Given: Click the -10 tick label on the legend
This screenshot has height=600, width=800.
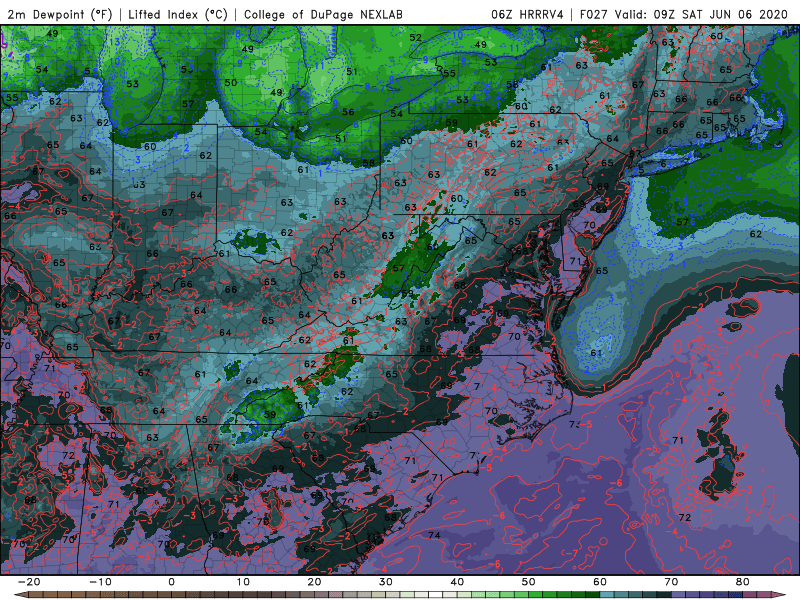Looking at the screenshot, I should click(x=100, y=582).
